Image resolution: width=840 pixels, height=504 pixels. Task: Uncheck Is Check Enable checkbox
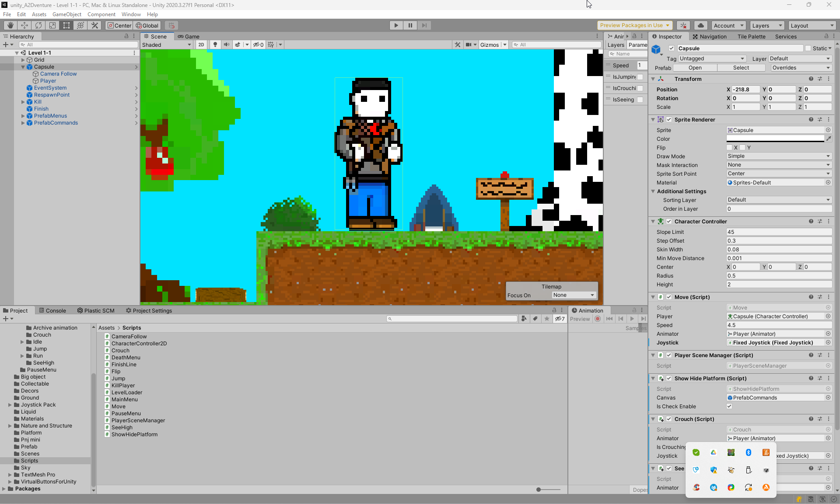coord(729,407)
